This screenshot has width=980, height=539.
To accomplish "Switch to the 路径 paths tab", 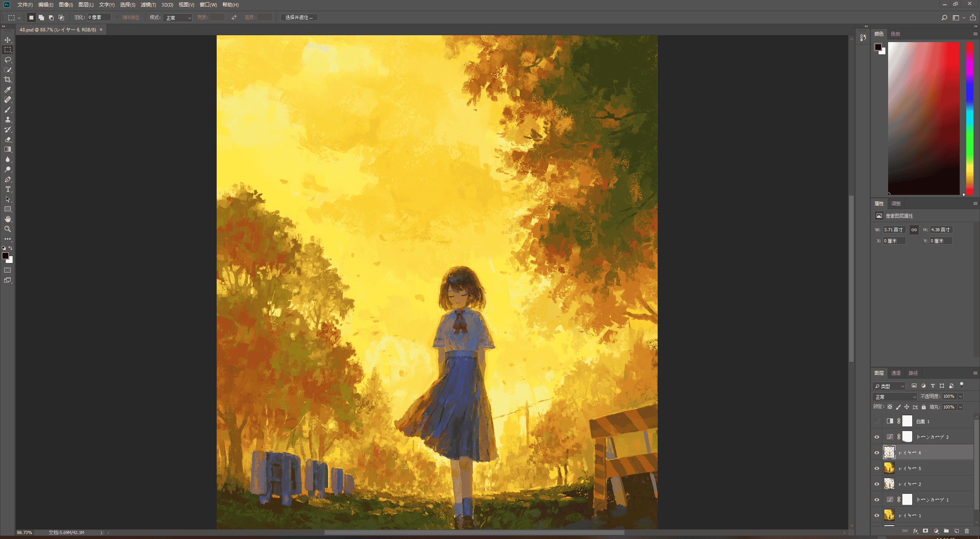I will click(913, 373).
